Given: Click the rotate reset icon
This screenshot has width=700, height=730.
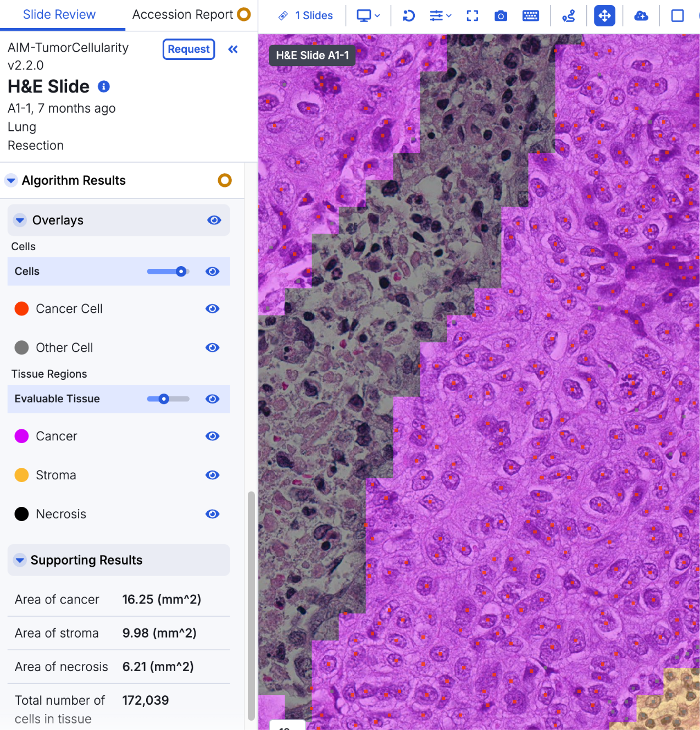Looking at the screenshot, I should point(408,16).
